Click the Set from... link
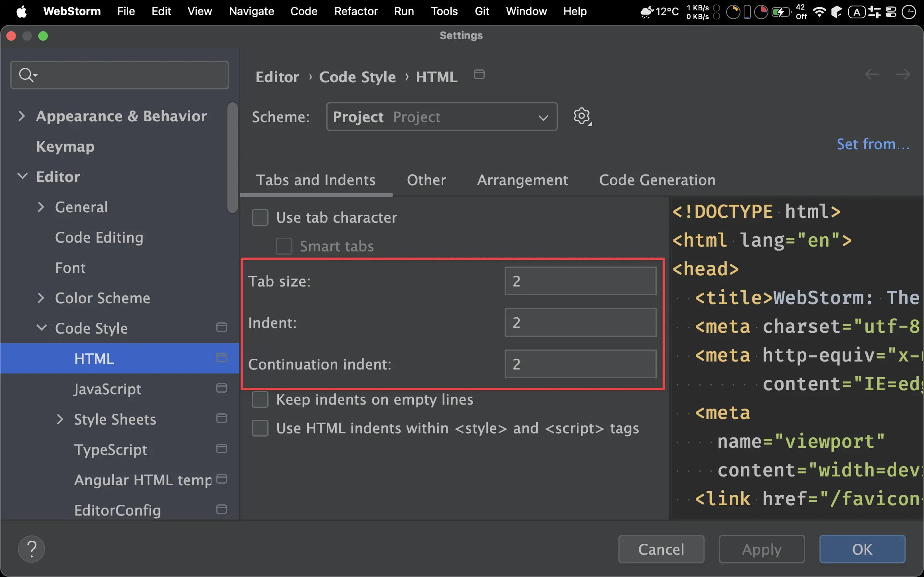The image size is (924, 577). pos(873,144)
